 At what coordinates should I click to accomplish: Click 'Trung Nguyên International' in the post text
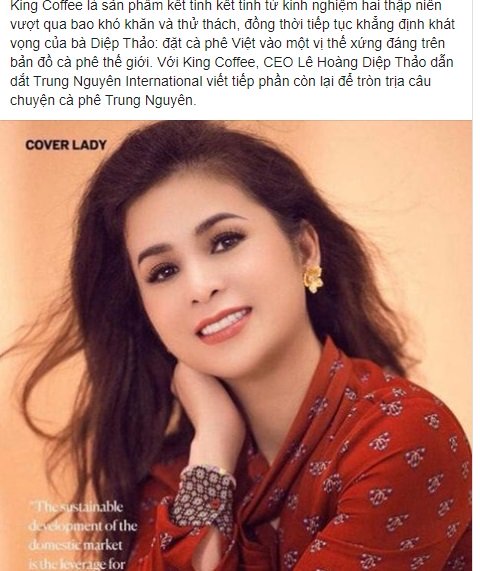click(x=117, y=81)
